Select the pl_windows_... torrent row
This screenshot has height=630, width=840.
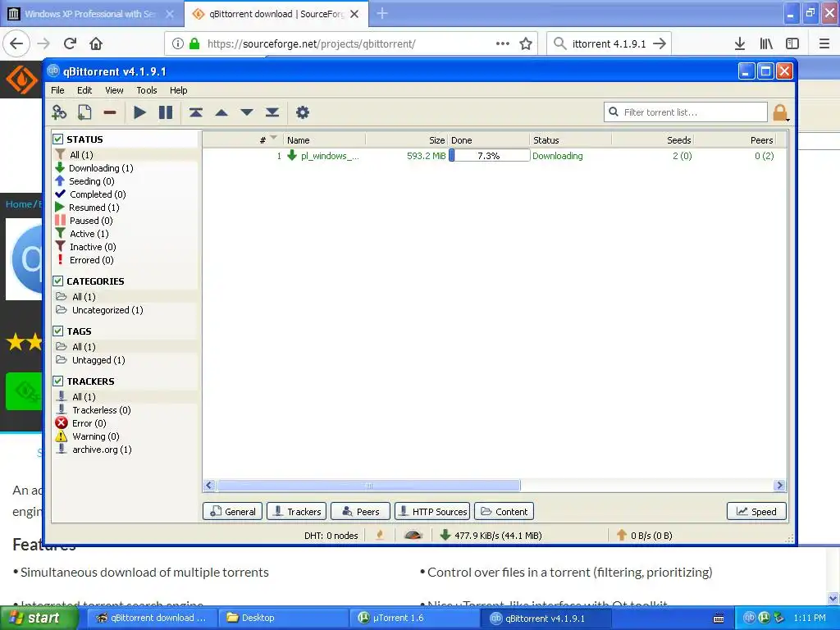(x=495, y=156)
